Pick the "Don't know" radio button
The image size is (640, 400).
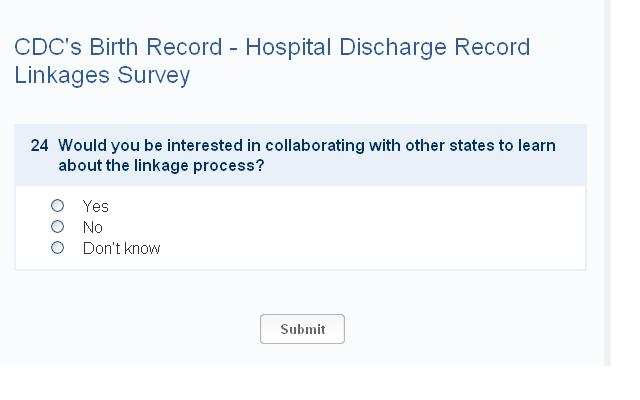[57, 248]
